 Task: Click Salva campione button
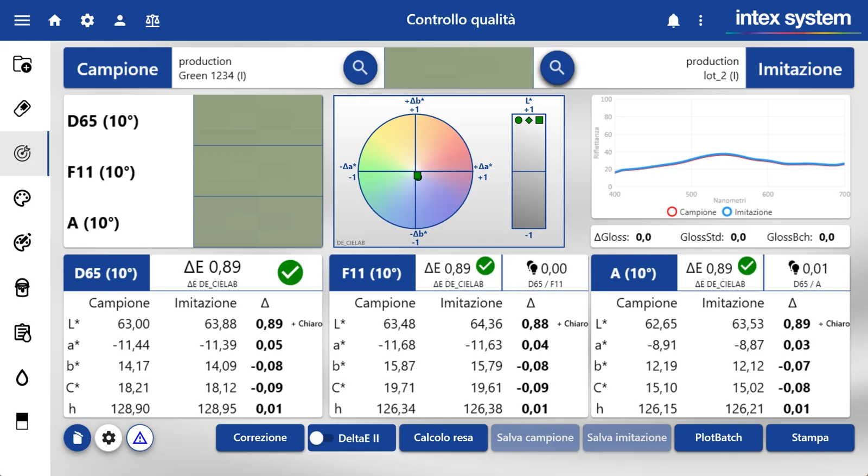[x=535, y=438]
